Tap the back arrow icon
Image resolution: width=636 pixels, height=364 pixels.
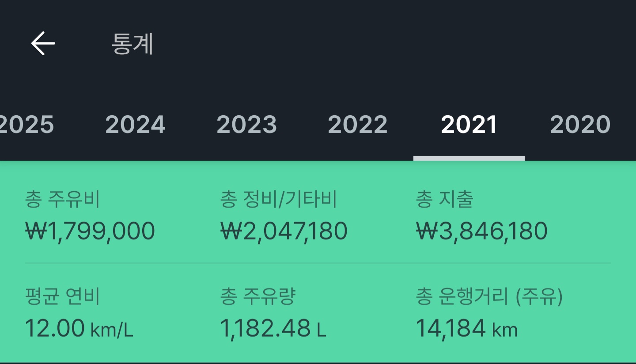pos(43,43)
